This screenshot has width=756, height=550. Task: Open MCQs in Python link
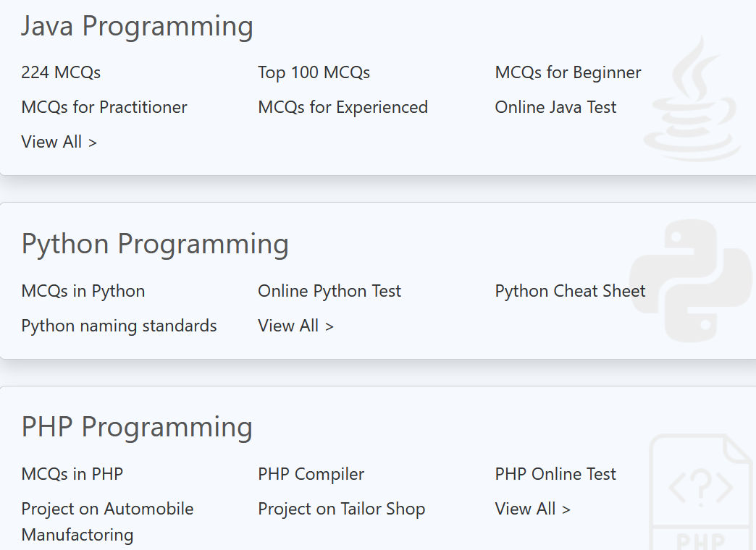click(83, 291)
